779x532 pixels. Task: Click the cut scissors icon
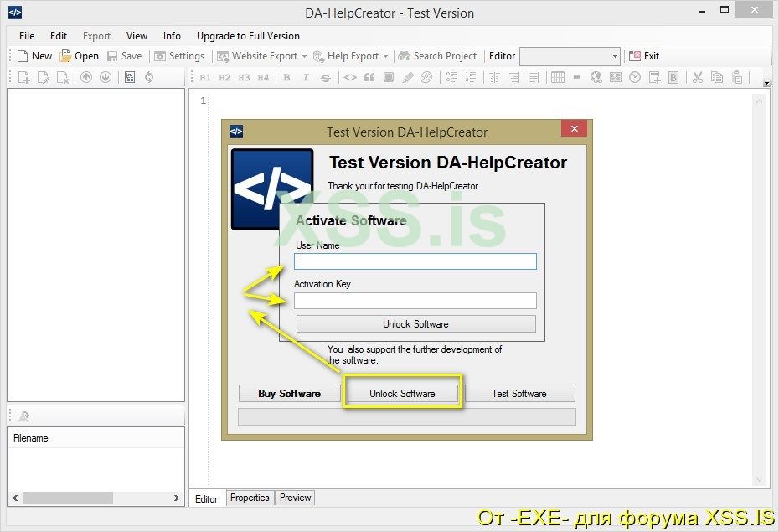(x=698, y=77)
